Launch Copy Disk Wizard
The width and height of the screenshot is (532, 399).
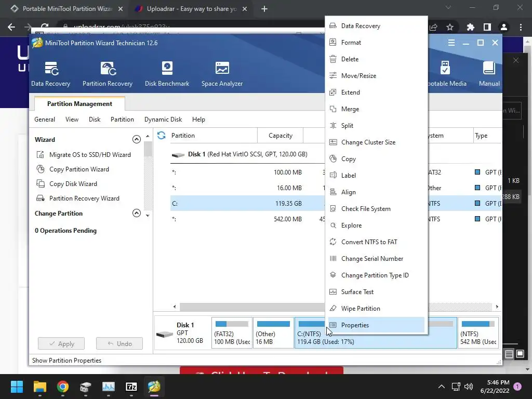(66, 184)
